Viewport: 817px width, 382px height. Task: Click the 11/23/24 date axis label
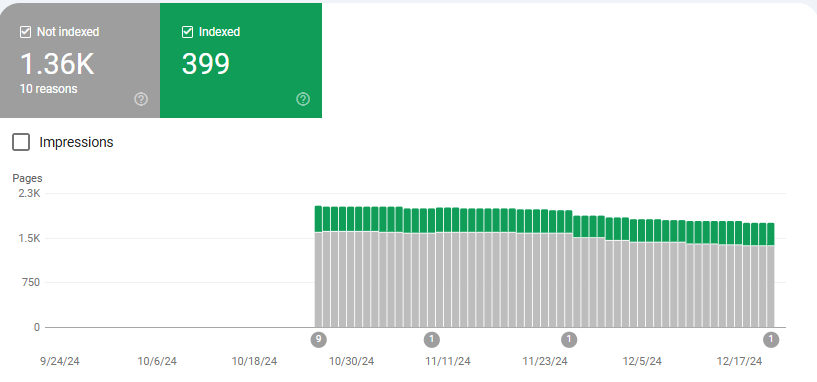[545, 361]
